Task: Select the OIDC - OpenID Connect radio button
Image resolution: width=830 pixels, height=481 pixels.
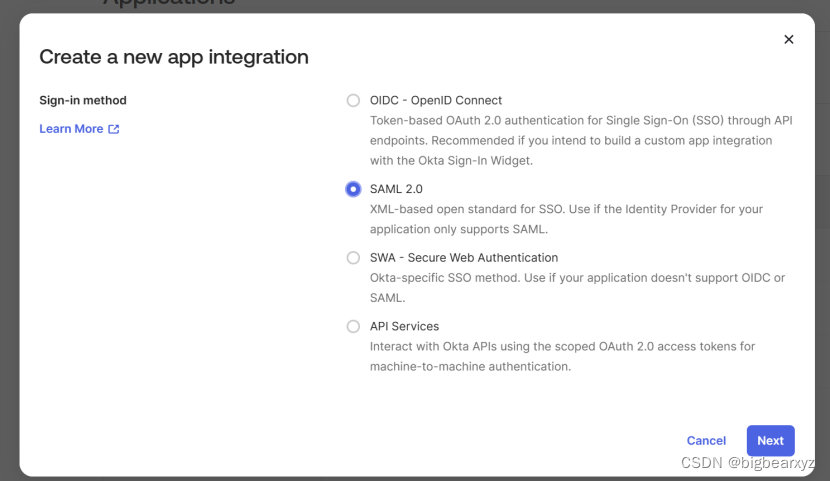Action: click(353, 100)
